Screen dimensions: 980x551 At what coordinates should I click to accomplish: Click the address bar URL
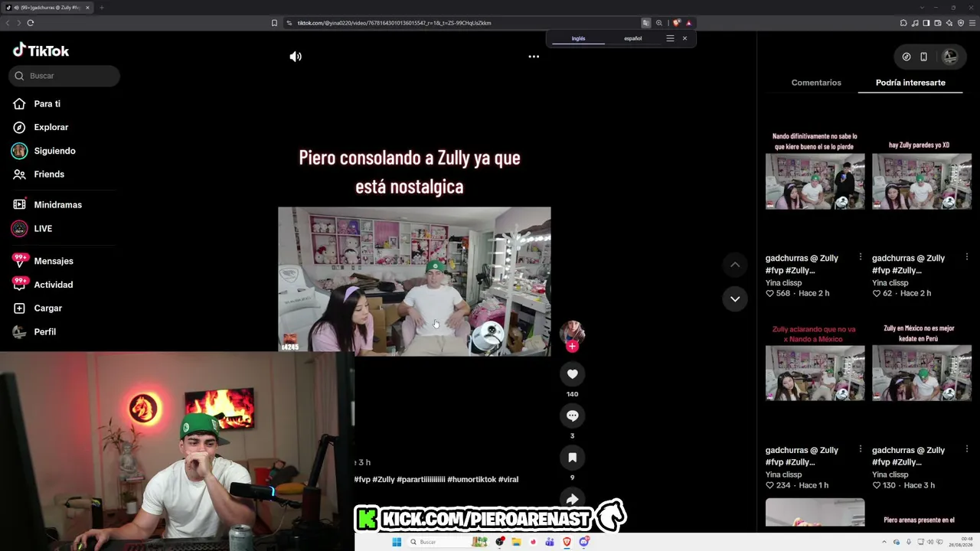tap(394, 23)
